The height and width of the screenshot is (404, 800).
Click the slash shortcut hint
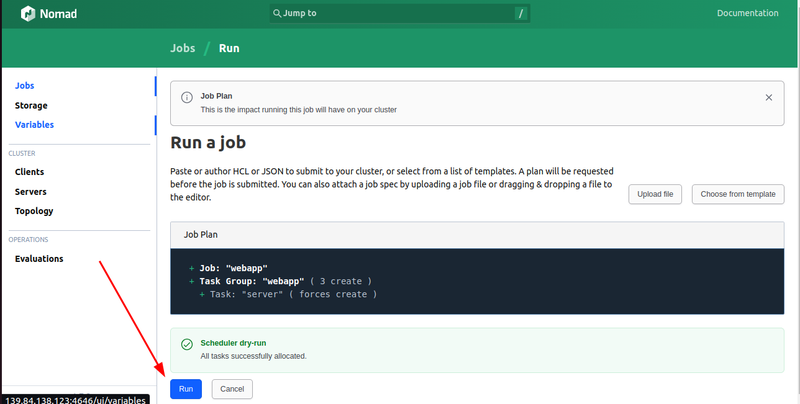click(520, 14)
